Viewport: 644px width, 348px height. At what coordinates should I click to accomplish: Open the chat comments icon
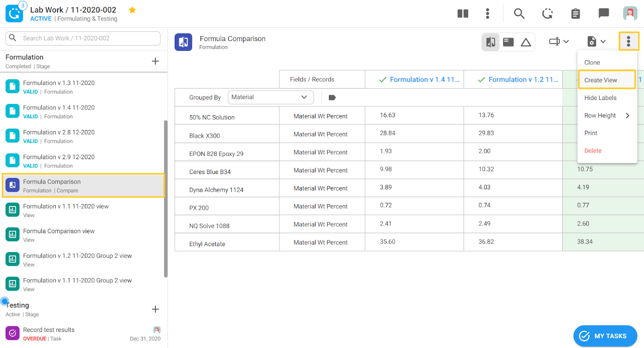click(x=604, y=13)
